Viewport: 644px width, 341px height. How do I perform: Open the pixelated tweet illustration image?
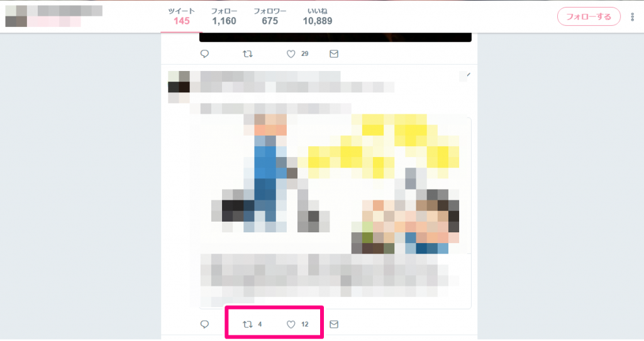pos(335,185)
